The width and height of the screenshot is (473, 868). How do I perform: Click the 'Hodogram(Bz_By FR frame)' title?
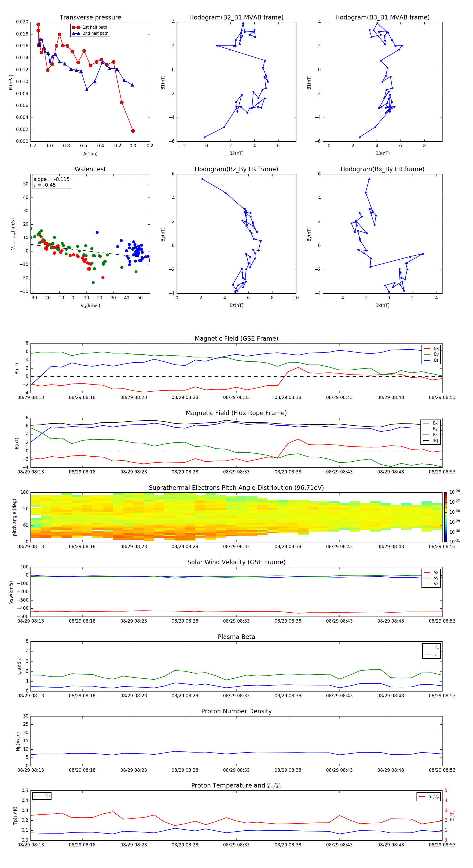click(236, 169)
